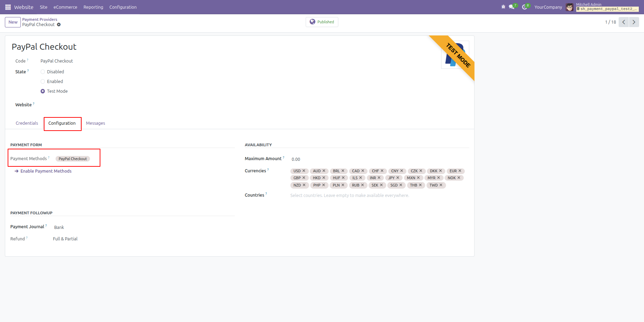Remove the PLN currency tag

343,185
